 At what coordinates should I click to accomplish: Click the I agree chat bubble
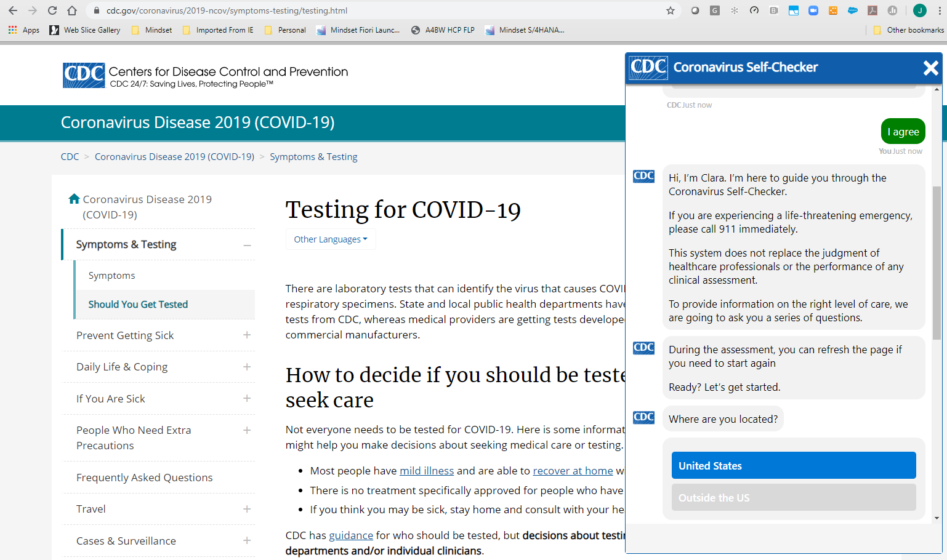[x=903, y=132]
